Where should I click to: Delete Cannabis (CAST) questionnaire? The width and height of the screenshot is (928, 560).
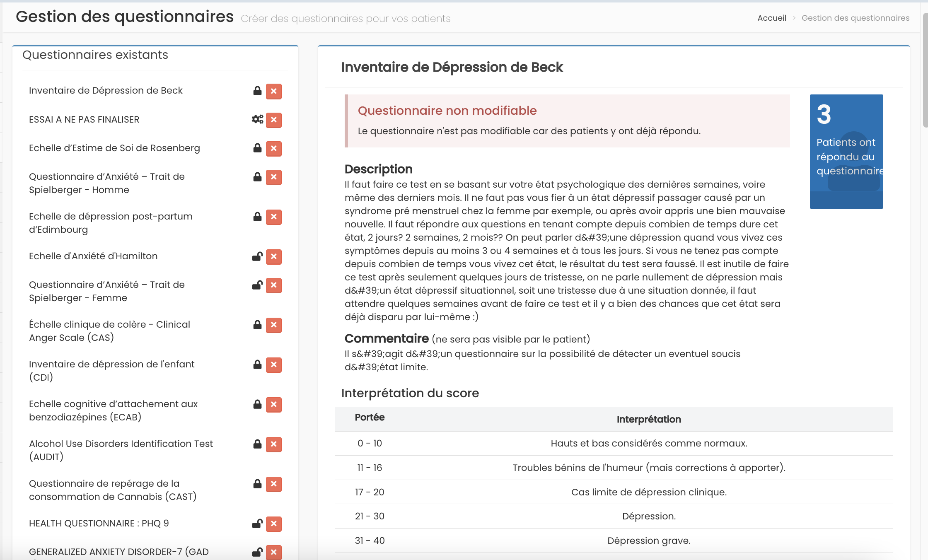click(274, 484)
